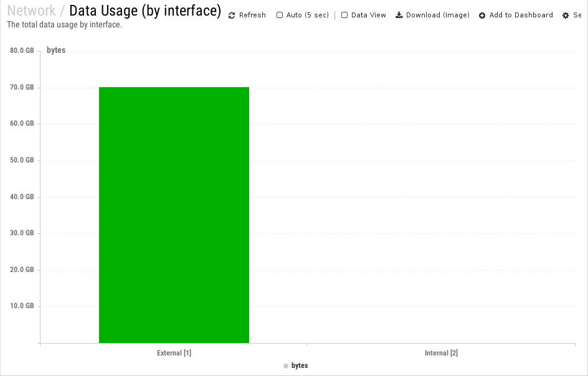Screen dimensions: 588x376
Task: Click the Add to Dashboard label
Action: [521, 15]
